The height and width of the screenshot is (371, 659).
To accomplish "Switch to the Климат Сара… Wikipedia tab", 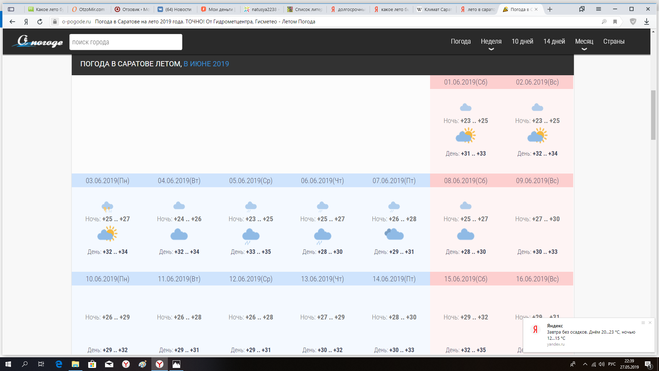I will pyautogui.click(x=434, y=9).
